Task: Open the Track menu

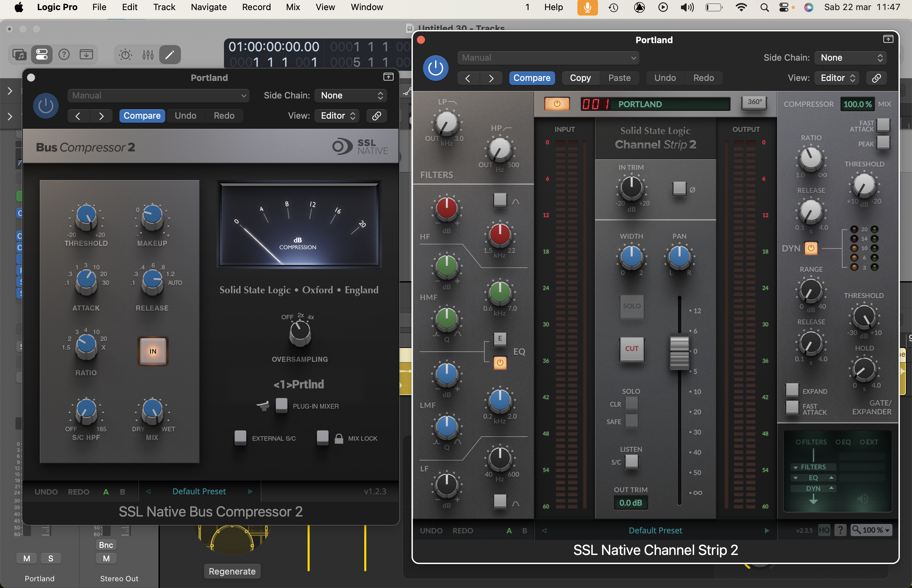Action: (164, 7)
